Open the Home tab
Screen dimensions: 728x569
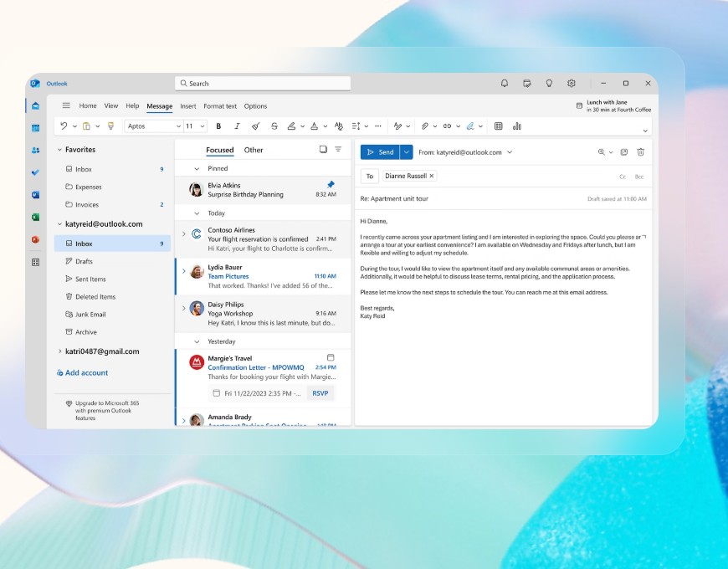[x=88, y=105]
